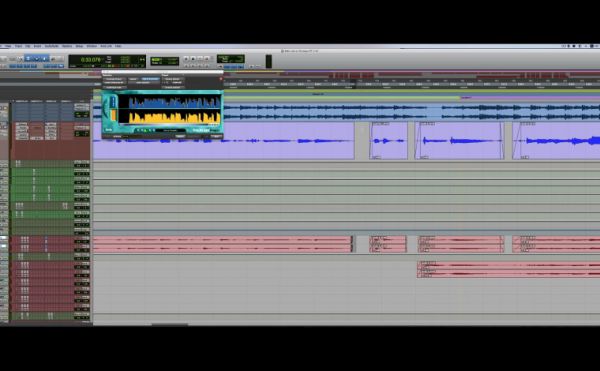Viewport: 600px width, 371px height.
Task: Click the transport Play button
Action: [x=200, y=59]
